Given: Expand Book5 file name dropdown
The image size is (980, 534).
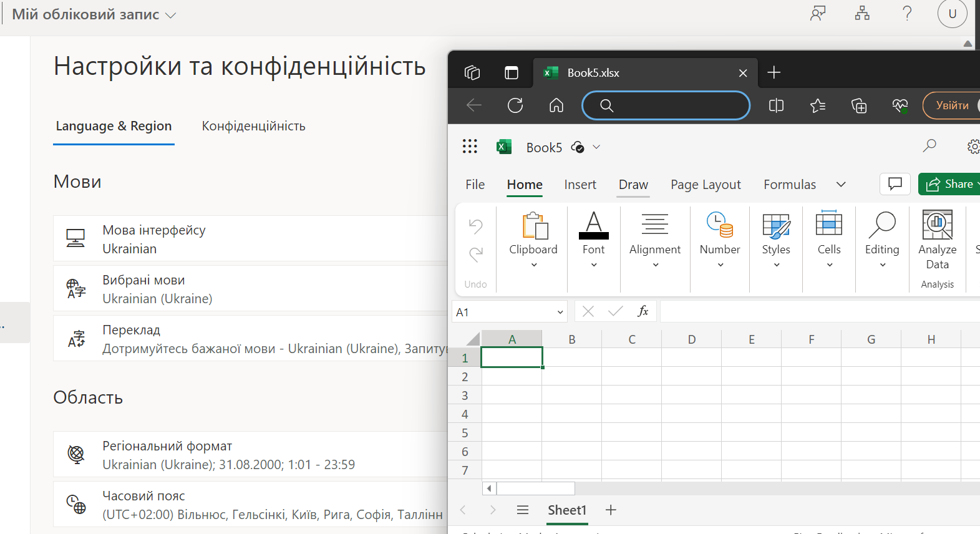Looking at the screenshot, I should pos(596,147).
